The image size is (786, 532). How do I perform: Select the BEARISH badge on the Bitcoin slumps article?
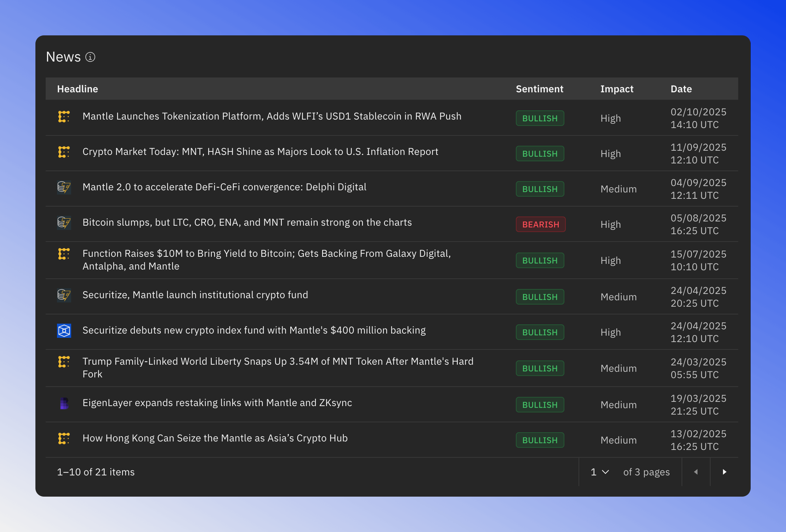[541, 224]
